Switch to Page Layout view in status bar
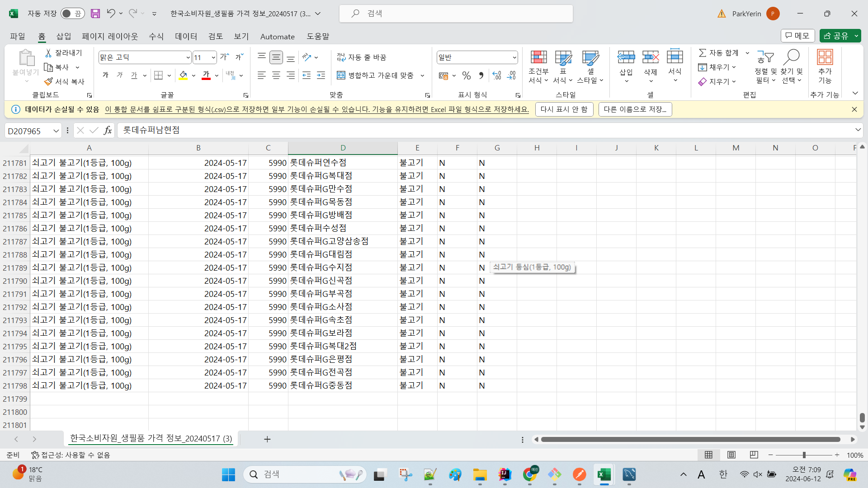The width and height of the screenshot is (868, 488). click(x=731, y=455)
